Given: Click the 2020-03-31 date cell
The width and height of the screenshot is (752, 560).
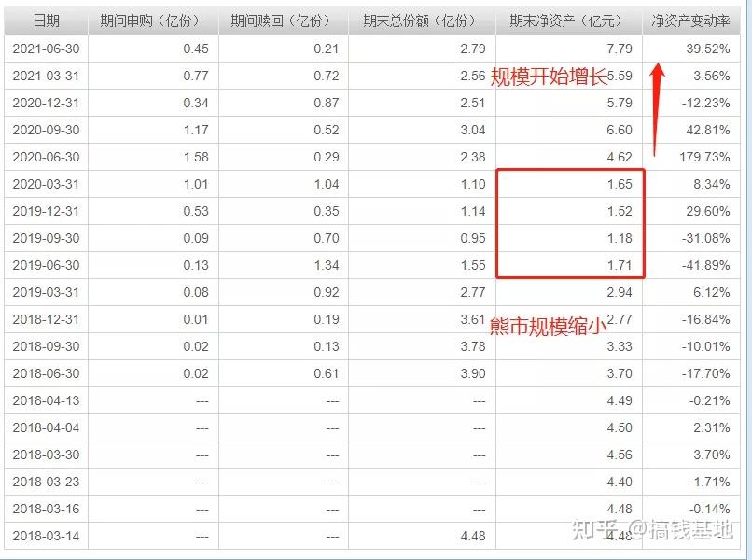Looking at the screenshot, I should (x=46, y=184).
